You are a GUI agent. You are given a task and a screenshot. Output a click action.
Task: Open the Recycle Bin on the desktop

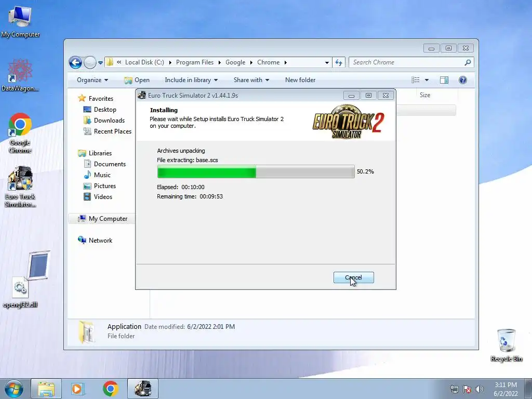[x=506, y=345]
